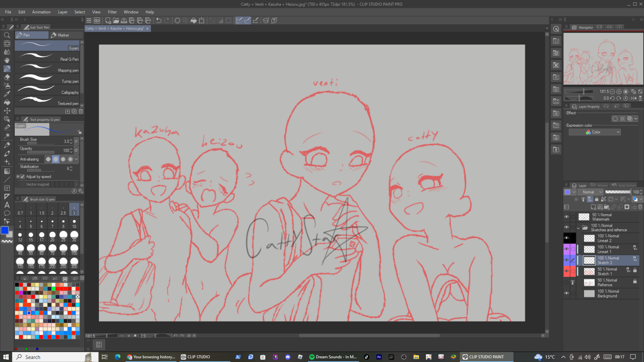Select the Eyedropper tool
This screenshot has width=644, height=362.
pos(7,94)
